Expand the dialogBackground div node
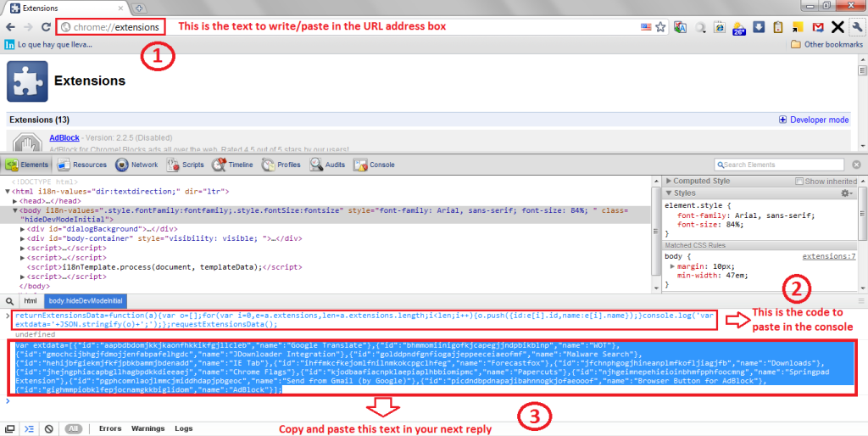868x436 pixels. tap(22, 229)
